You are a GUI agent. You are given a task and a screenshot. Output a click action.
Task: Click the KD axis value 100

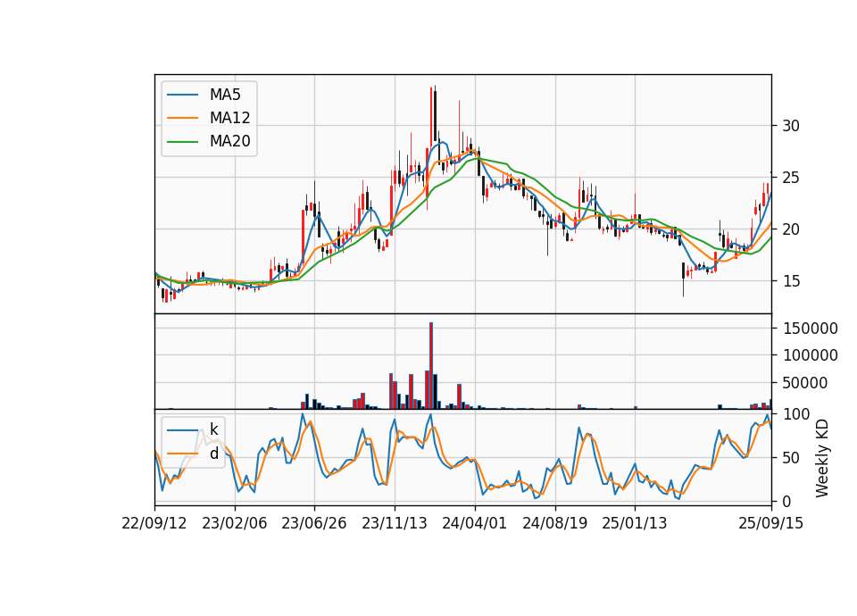(796, 414)
